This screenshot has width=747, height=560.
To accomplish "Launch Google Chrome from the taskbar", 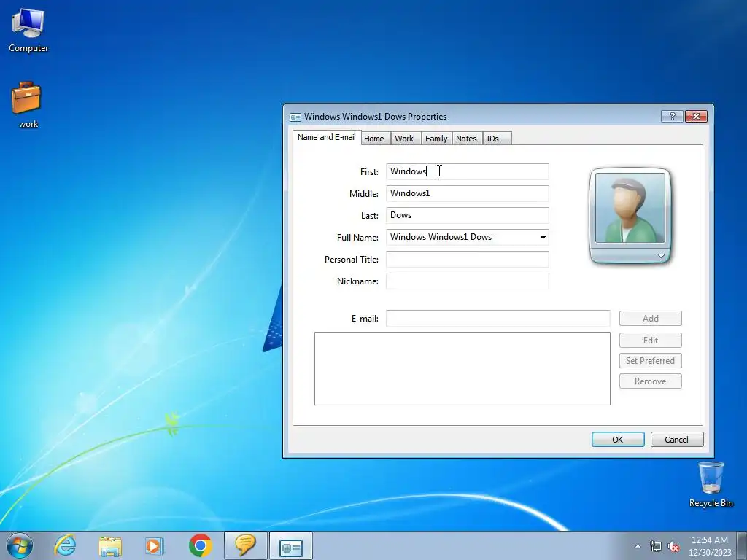I will [200, 545].
